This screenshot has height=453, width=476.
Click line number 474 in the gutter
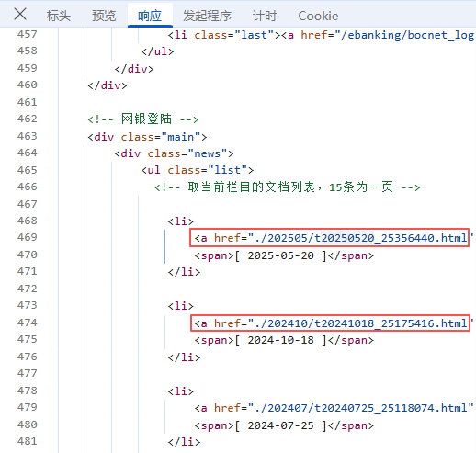click(28, 323)
